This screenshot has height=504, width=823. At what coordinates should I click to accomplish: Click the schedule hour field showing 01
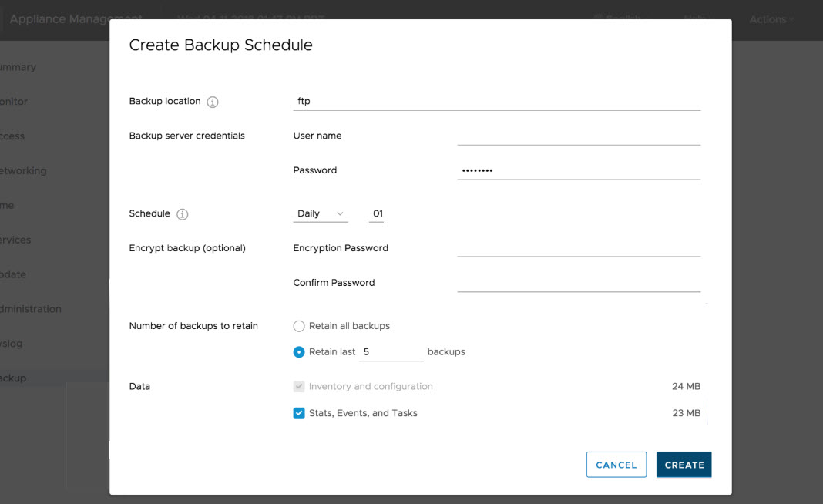click(x=377, y=213)
